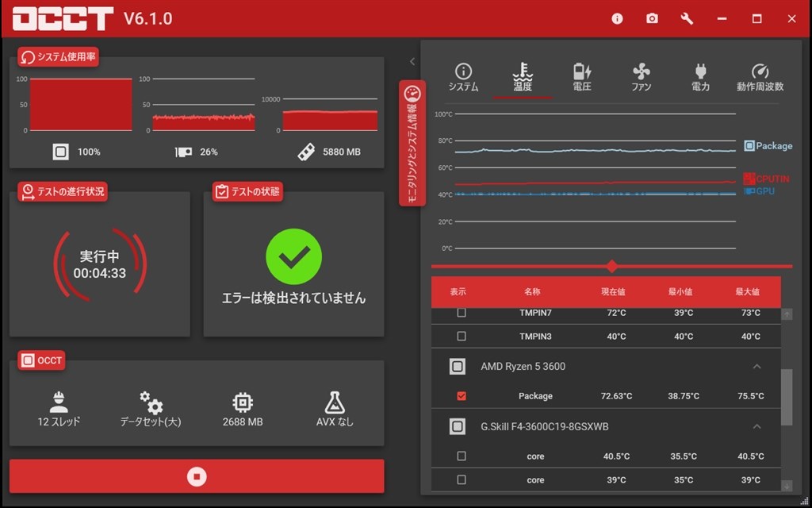Click the Package minimum value 38.75°C
Viewport: 812px width, 508px height.
click(684, 396)
